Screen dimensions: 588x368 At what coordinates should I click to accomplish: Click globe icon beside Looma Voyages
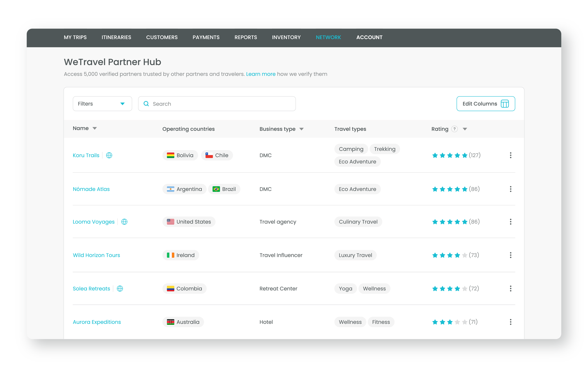click(124, 222)
